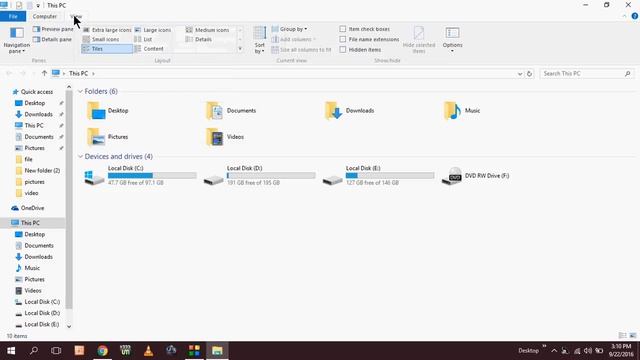This screenshot has width=640, height=360.
Task: Select OneDrive in navigation pane
Action: (x=28, y=208)
